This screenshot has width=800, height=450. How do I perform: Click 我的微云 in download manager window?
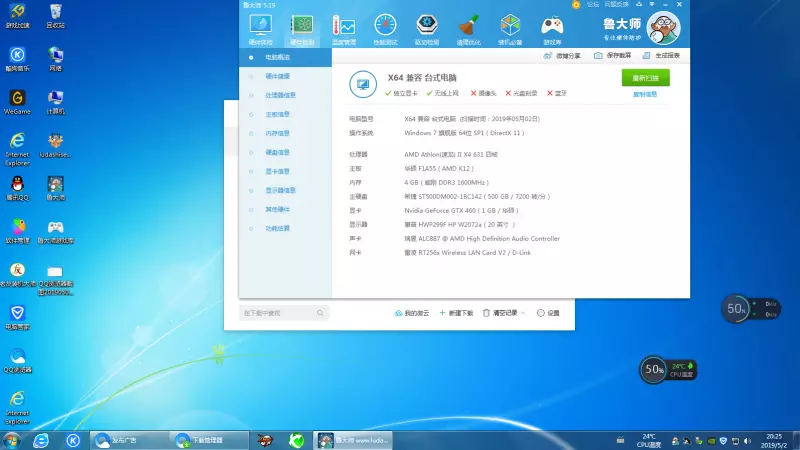coord(412,313)
